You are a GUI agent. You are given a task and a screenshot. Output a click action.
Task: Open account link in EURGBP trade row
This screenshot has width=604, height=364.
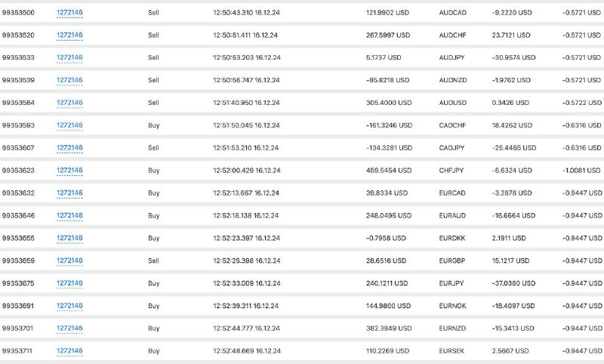69,261
